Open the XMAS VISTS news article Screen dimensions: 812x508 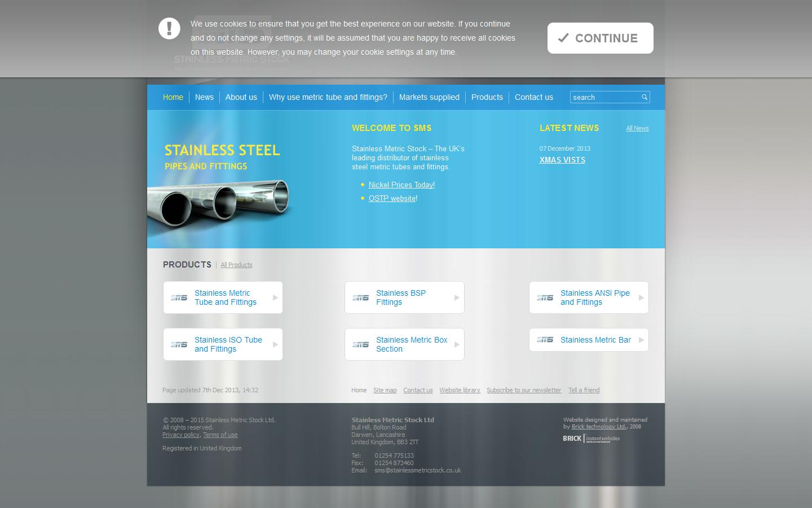(562, 160)
